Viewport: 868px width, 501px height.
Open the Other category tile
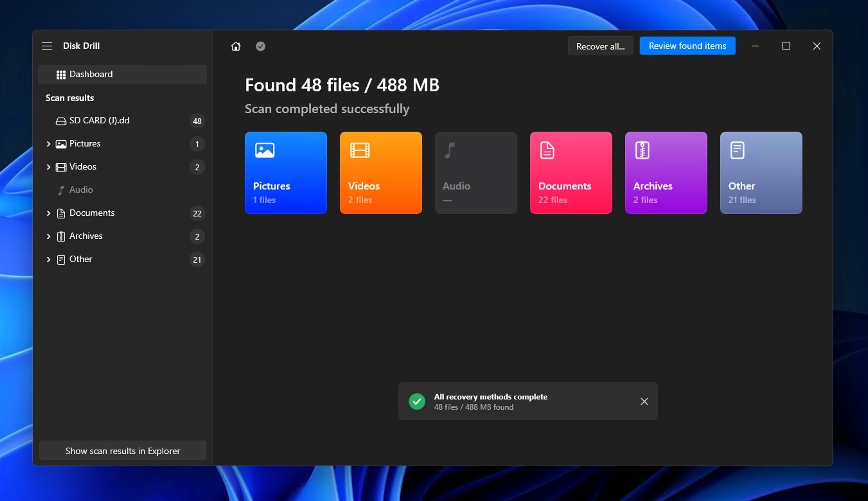(x=761, y=173)
